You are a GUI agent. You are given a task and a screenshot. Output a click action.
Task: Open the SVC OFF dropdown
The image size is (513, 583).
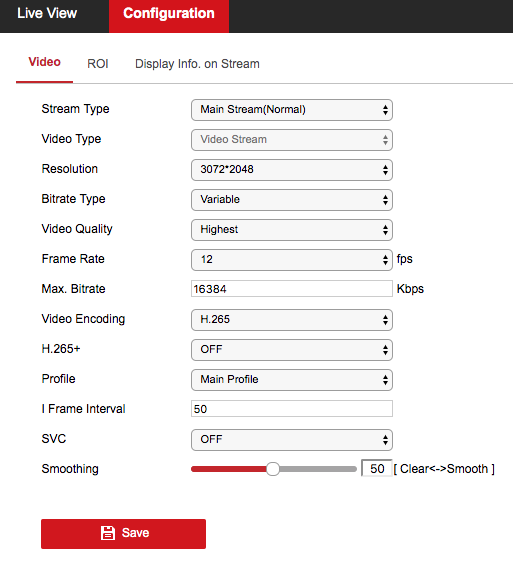coord(292,440)
